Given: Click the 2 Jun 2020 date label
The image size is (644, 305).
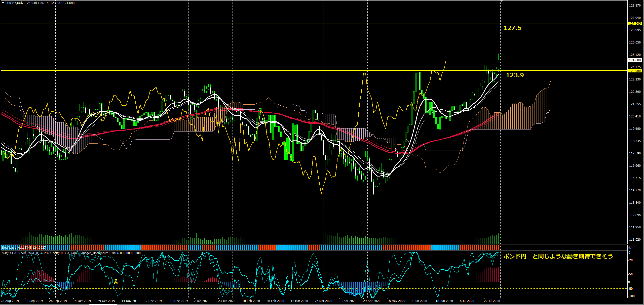Looking at the screenshot, I should click(x=419, y=301).
